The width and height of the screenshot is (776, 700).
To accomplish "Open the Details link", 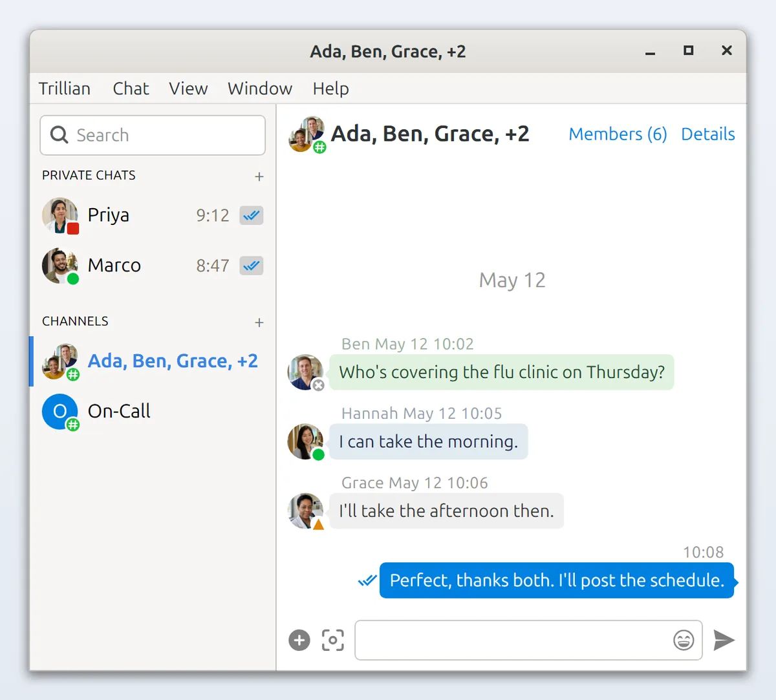I will tap(708, 134).
